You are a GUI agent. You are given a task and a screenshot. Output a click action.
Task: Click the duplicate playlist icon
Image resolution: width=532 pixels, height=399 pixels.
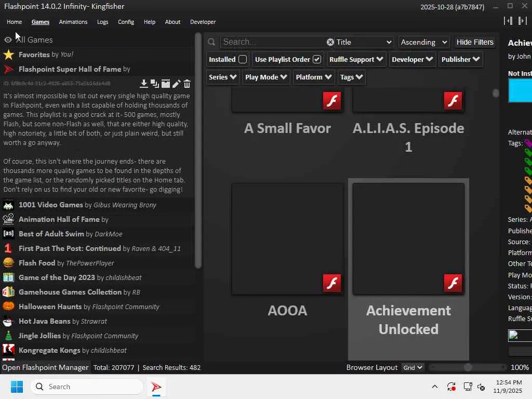click(155, 84)
